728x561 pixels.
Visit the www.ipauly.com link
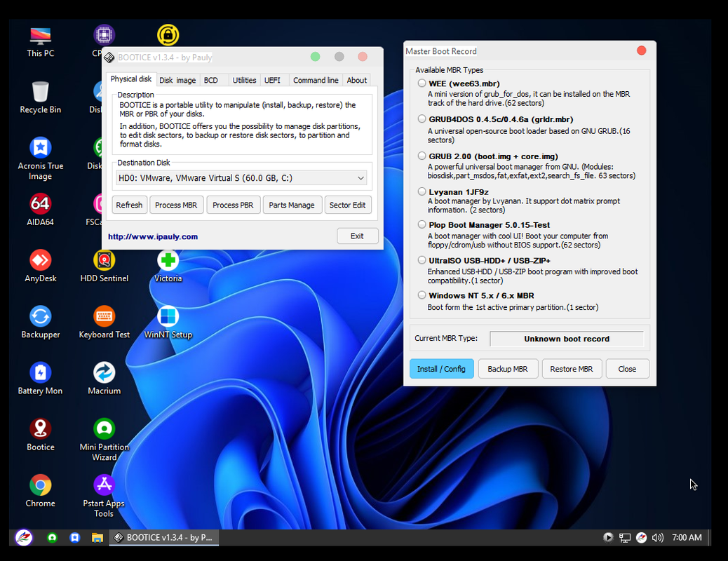tap(153, 236)
